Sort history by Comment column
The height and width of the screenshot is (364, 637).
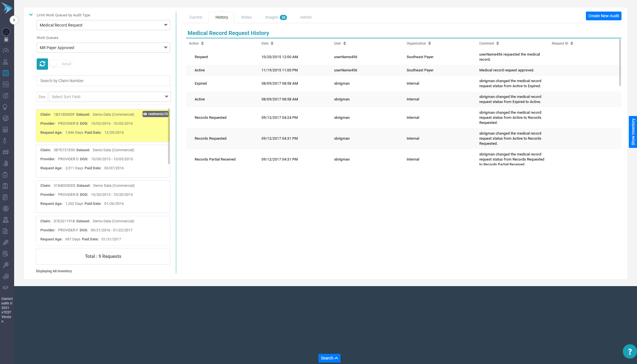point(489,43)
